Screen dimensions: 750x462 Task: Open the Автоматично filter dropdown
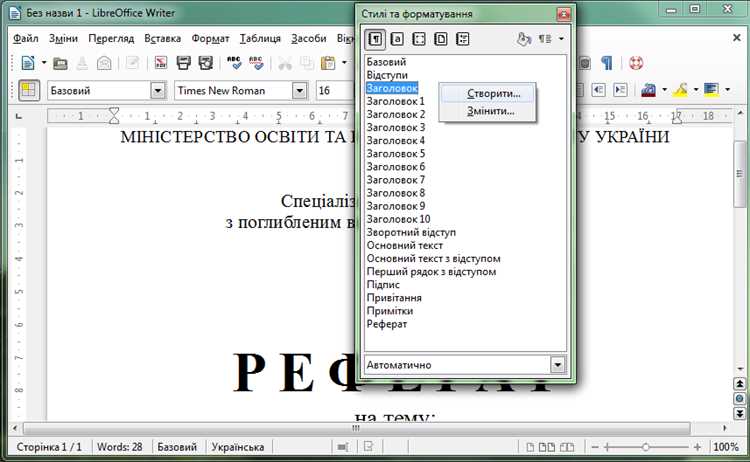click(558, 365)
